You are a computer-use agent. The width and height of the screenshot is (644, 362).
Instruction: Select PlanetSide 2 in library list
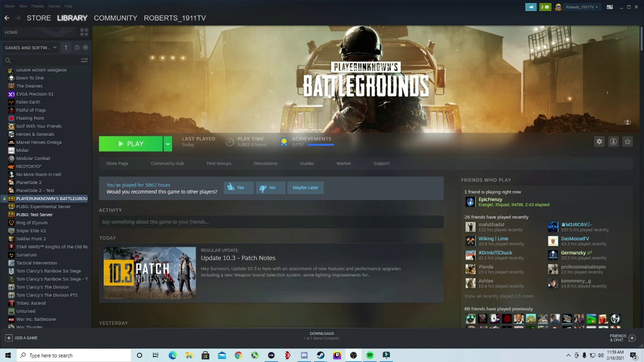(29, 183)
